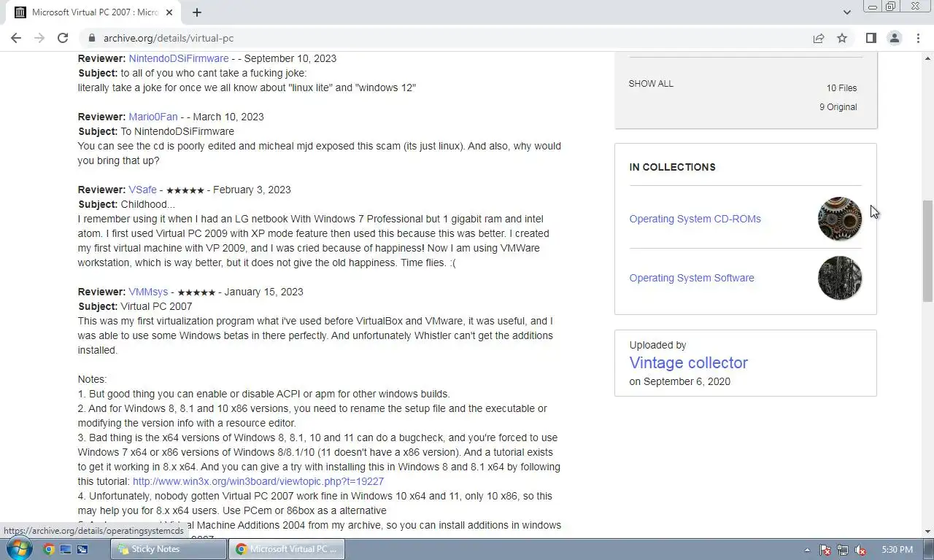The height and width of the screenshot is (560, 934).
Task: Share this page using address bar icon
Action: coord(819,38)
